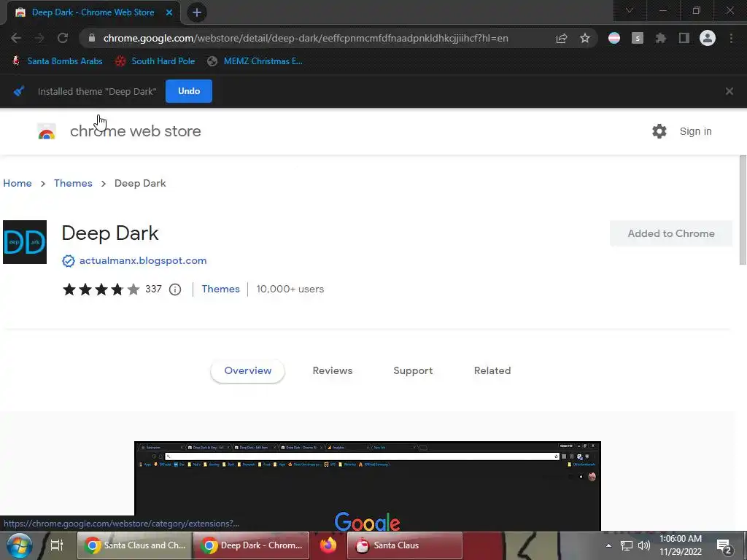Click the taskbar clock and date
The height and width of the screenshot is (560, 747).
(681, 545)
